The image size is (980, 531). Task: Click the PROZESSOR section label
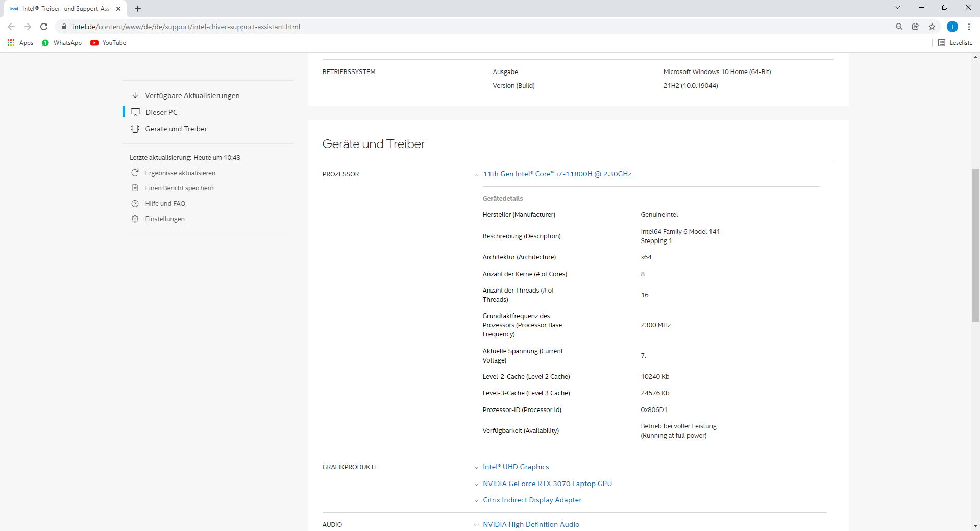point(340,174)
